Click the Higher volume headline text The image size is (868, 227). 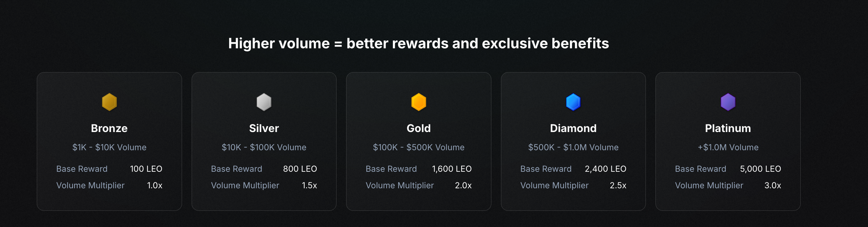click(418, 43)
